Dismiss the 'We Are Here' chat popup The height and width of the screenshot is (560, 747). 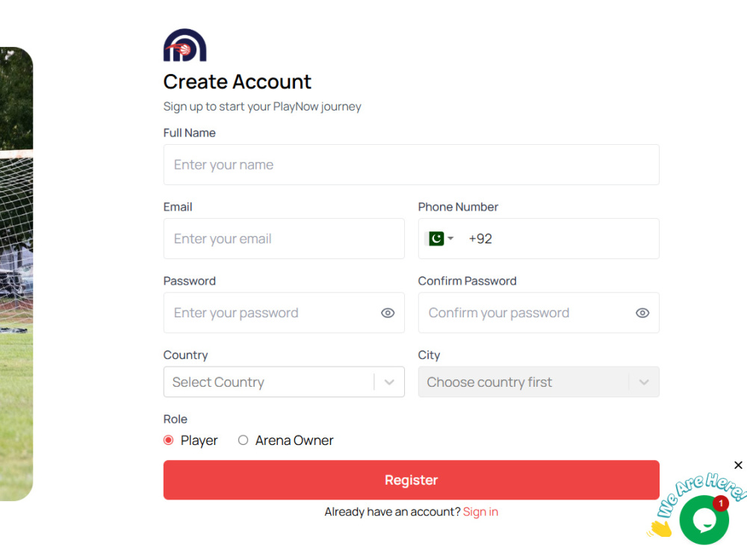pos(738,464)
